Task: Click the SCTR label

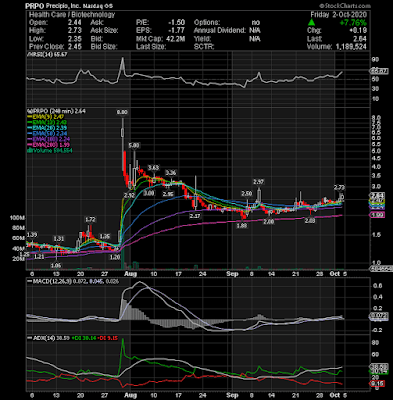Action: tap(204, 47)
